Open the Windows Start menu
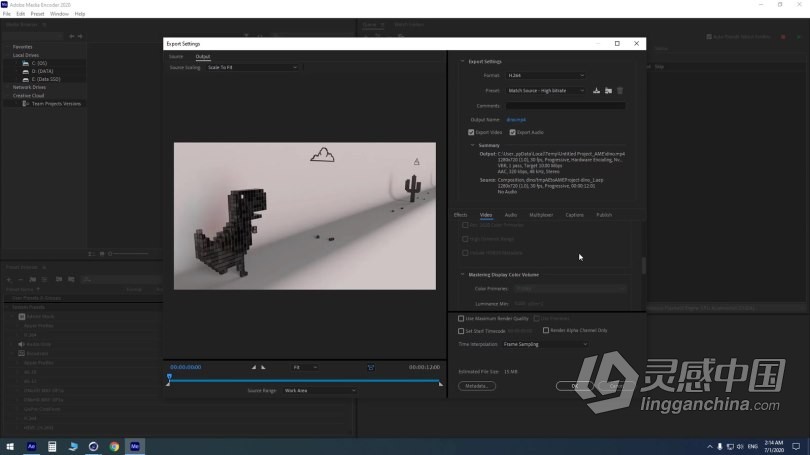 (x=10, y=446)
